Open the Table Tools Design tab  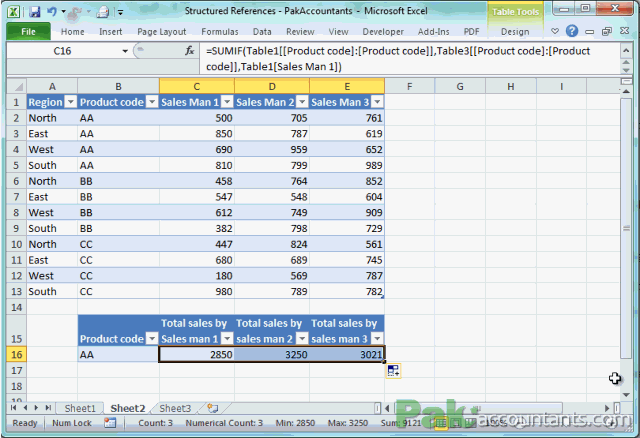(515, 31)
